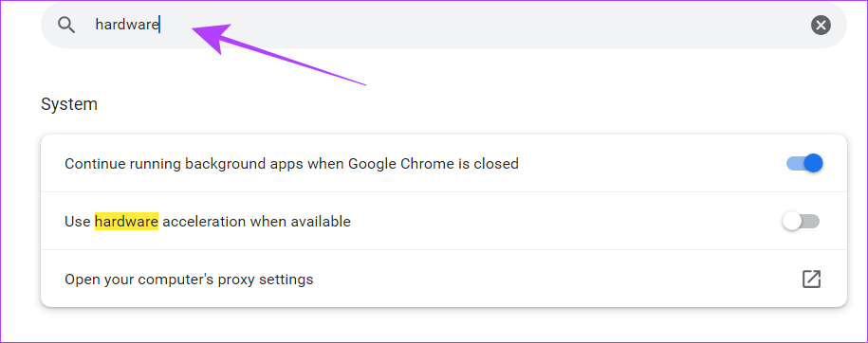Enable the hardware acceleration toggle
Screen dimensions: 868x343
pos(801,222)
